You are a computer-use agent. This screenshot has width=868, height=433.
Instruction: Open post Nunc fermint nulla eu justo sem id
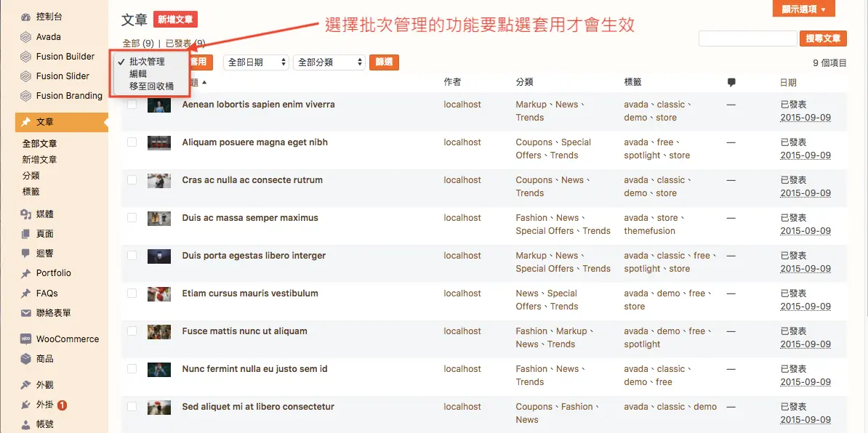(254, 369)
